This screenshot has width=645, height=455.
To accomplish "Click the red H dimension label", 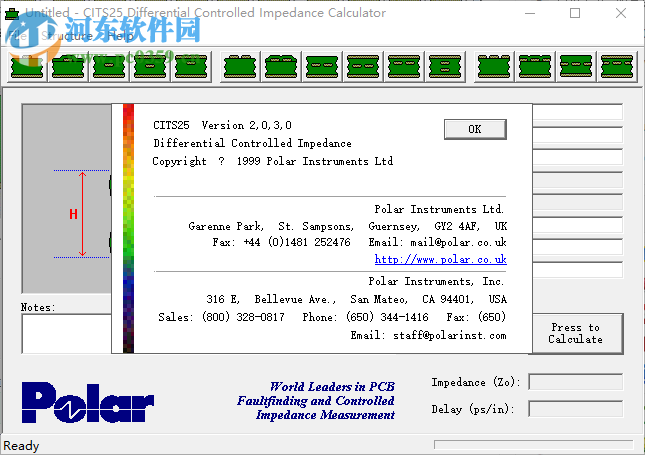I will (73, 214).
